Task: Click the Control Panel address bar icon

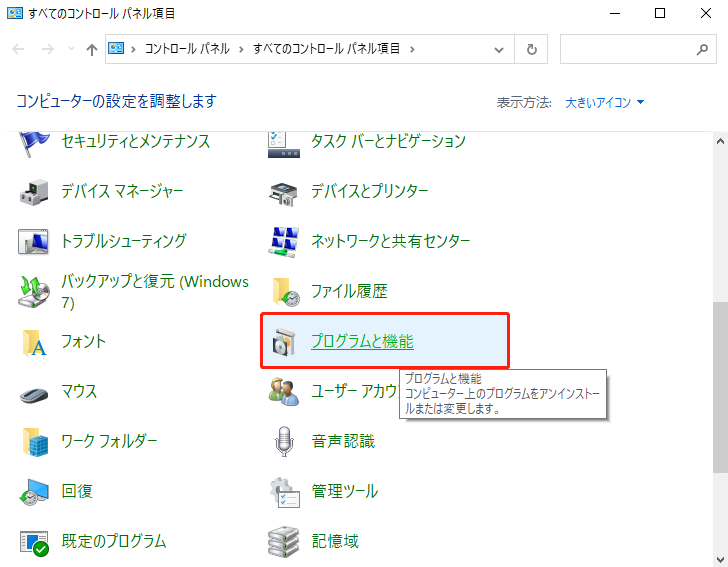Action: point(116,48)
